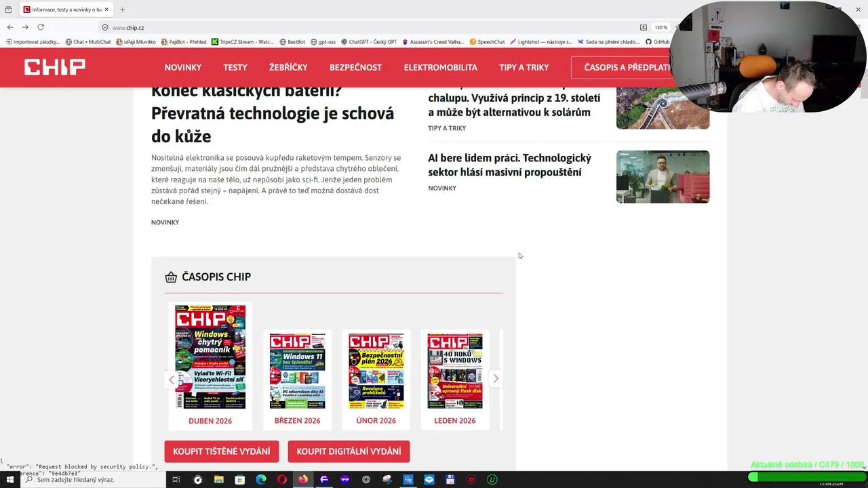Open gpt-oss bookmark

(x=323, y=42)
